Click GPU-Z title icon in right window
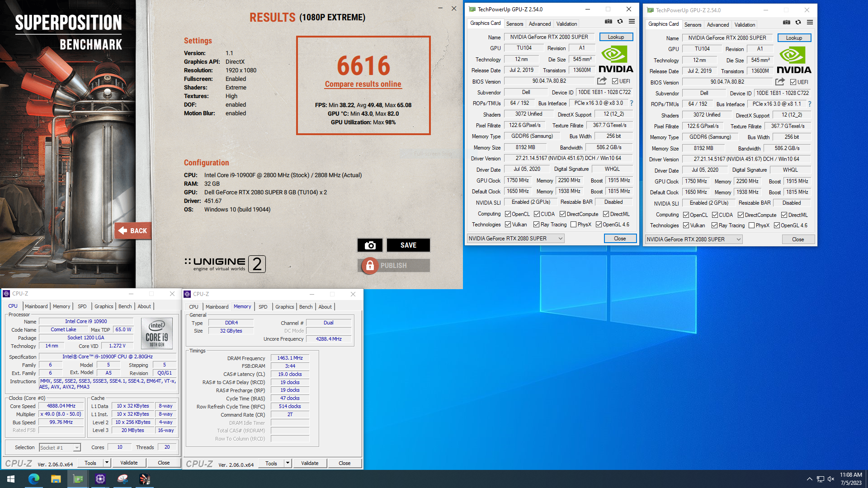This screenshot has width=868, height=488. tap(650, 10)
